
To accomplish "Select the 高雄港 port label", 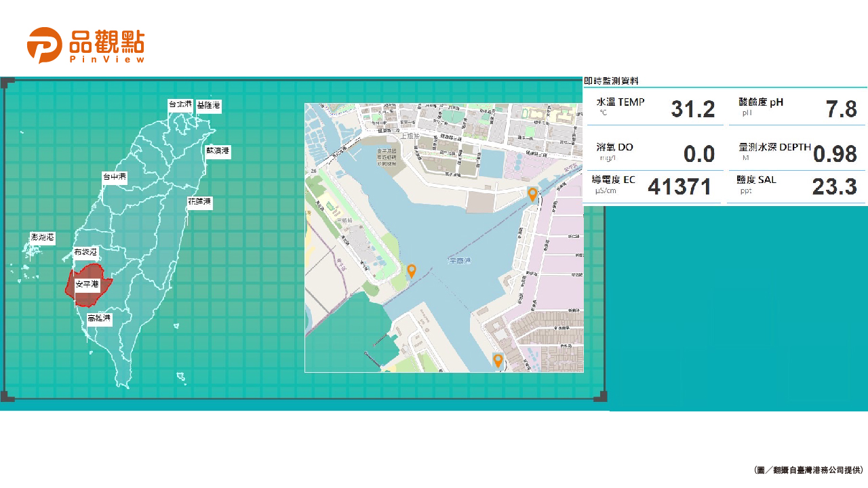I will coord(99,318).
